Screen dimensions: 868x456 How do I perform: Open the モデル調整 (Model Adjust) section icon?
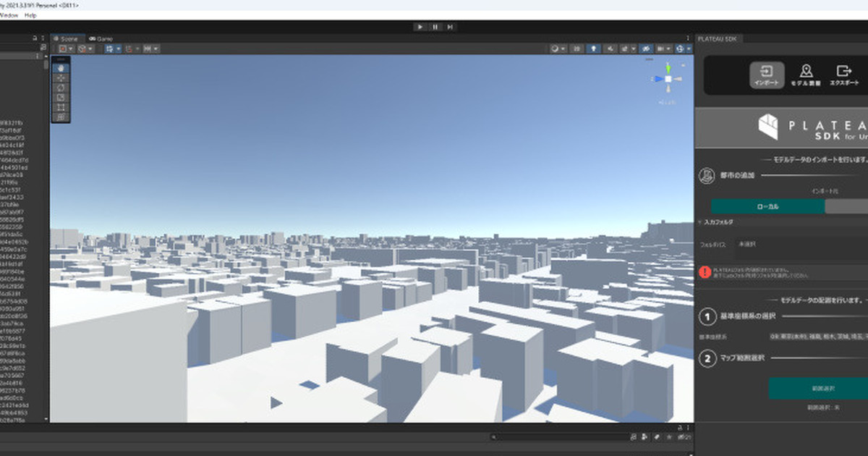(x=806, y=75)
